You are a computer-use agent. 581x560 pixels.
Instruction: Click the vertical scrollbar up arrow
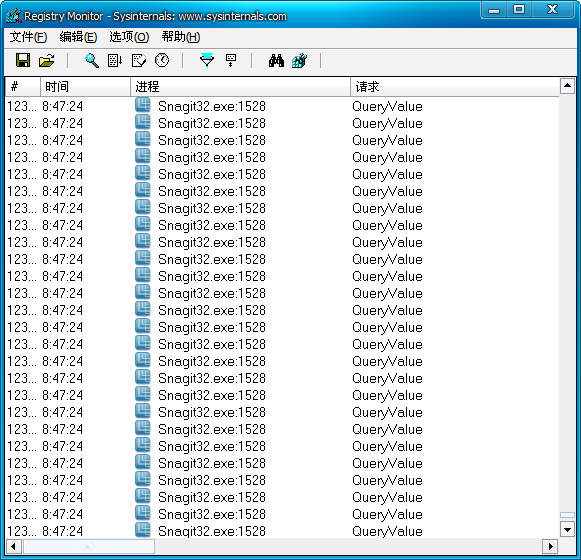coord(567,86)
